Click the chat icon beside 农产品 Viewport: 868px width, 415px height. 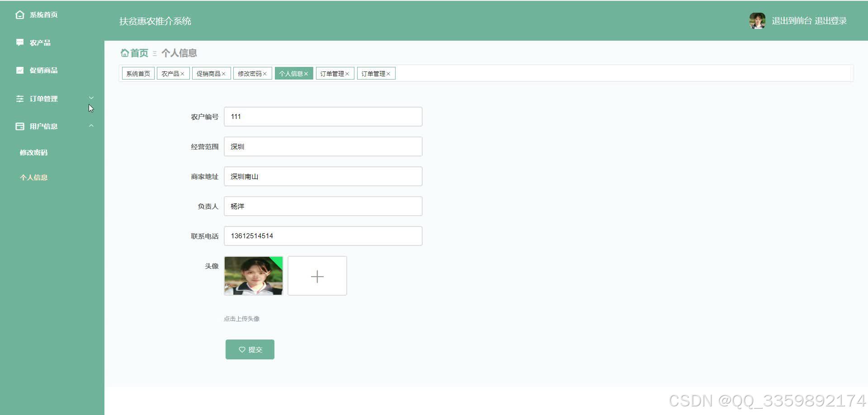[19, 42]
